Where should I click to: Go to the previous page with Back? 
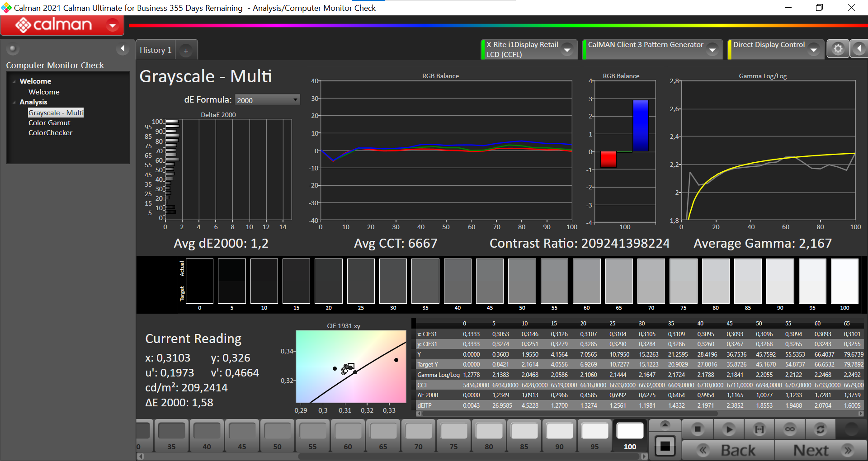coord(728,450)
